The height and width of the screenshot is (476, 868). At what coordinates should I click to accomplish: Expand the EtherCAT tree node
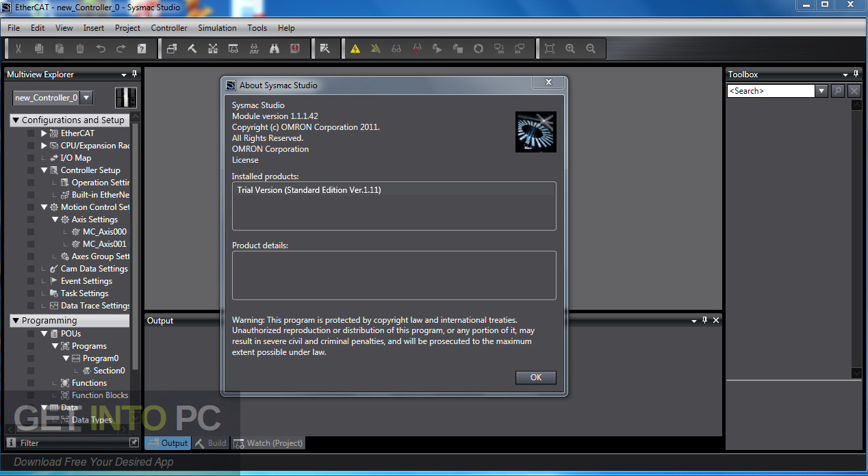[x=44, y=133]
